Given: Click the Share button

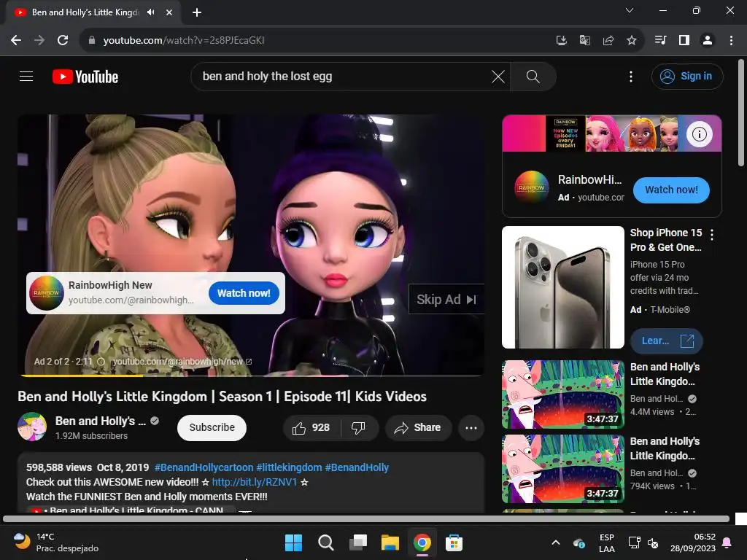Looking at the screenshot, I should click(418, 427).
